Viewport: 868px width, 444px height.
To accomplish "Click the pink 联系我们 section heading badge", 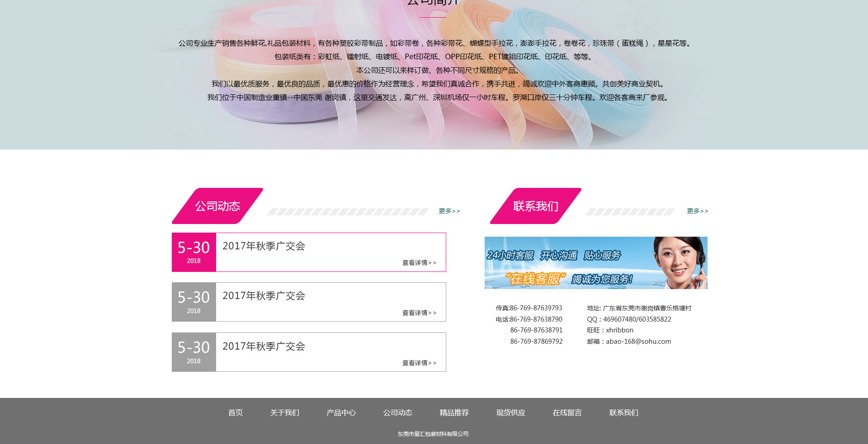I will point(536,206).
